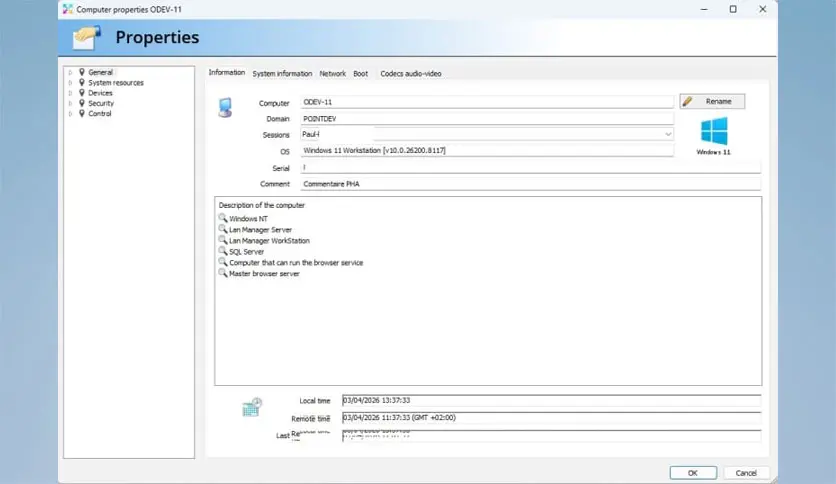Click the Comment field Commentaire PHA
Image resolution: width=836 pixels, height=484 pixels.
(x=530, y=184)
